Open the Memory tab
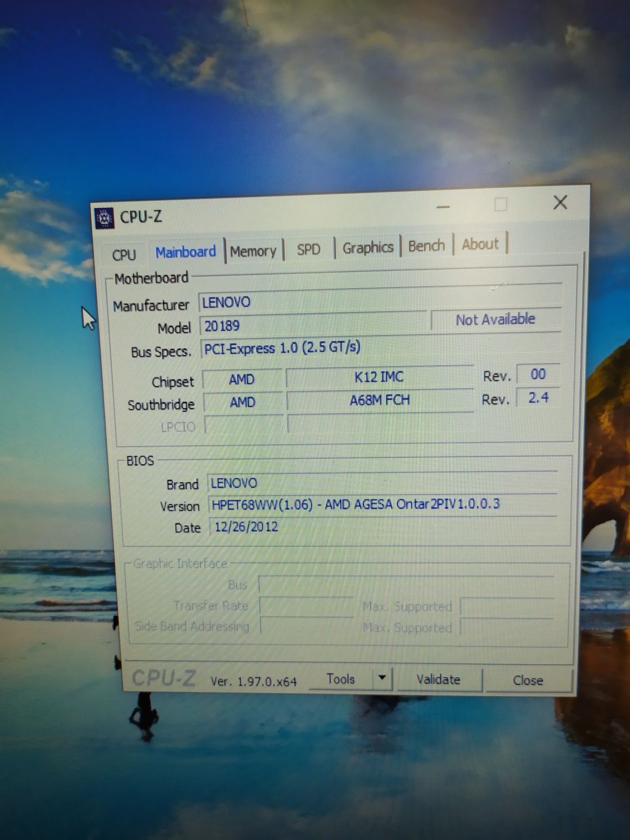This screenshot has height=840, width=630. pos(253,251)
